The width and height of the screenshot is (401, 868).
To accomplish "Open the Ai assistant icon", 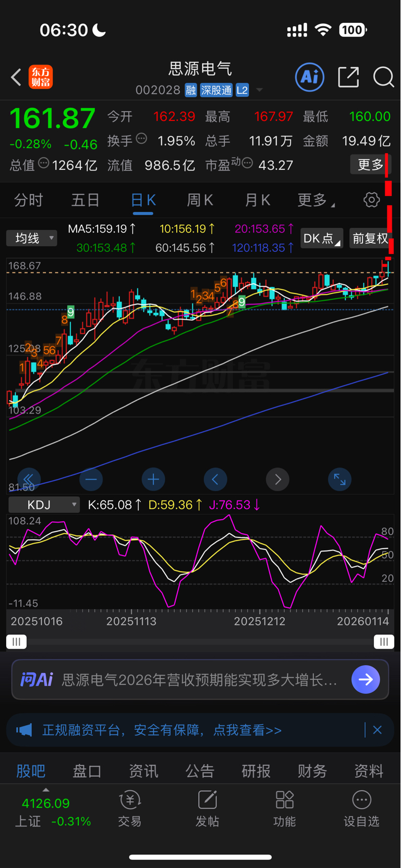I will (x=310, y=77).
